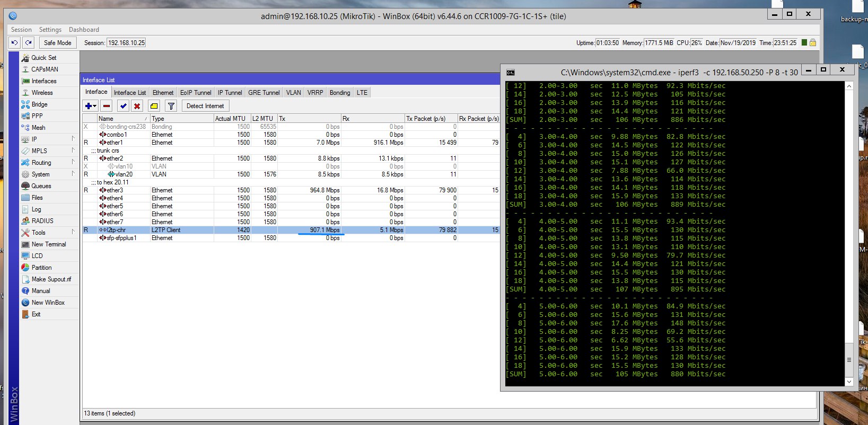Screen dimensions: 868x425
Task: Switch to the GRE Tunnel tab
Action: click(x=264, y=92)
